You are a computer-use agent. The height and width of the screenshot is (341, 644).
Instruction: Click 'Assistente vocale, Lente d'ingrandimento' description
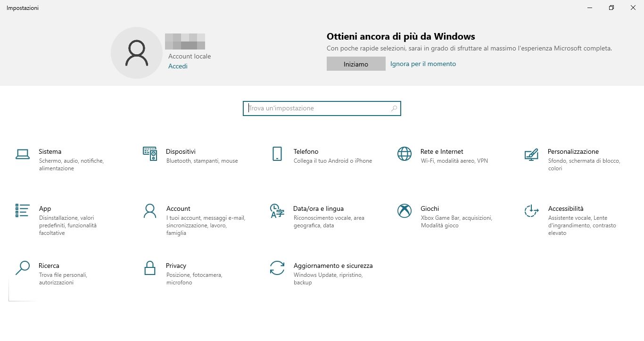(582, 225)
